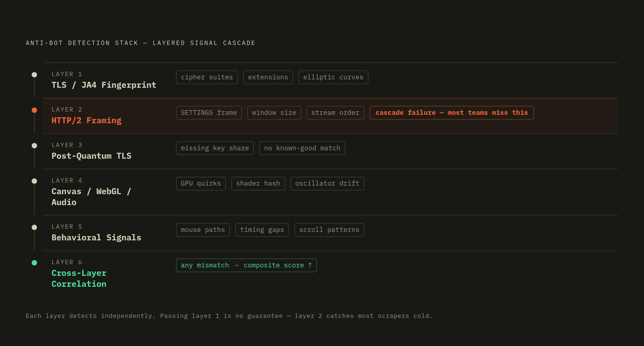Screen dimensions: 644x346
Task: Select the scroll patterns tag
Action: point(329,230)
